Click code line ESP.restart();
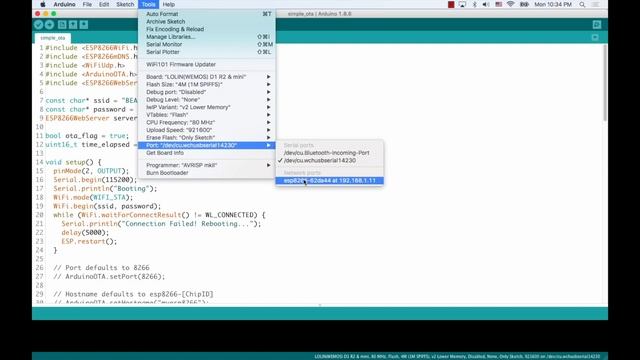Image resolution: width=640 pixels, height=360 pixels. (x=89, y=241)
